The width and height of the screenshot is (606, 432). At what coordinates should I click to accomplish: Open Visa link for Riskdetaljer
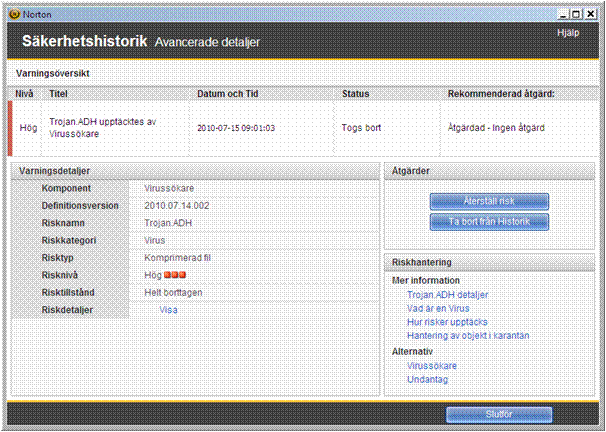(x=169, y=310)
